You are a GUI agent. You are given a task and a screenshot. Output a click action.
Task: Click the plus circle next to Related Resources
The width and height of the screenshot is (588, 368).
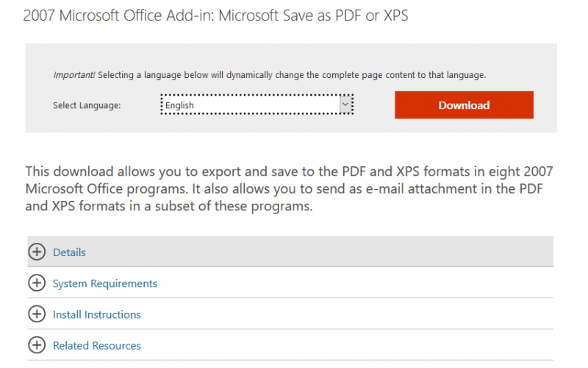[37, 345]
